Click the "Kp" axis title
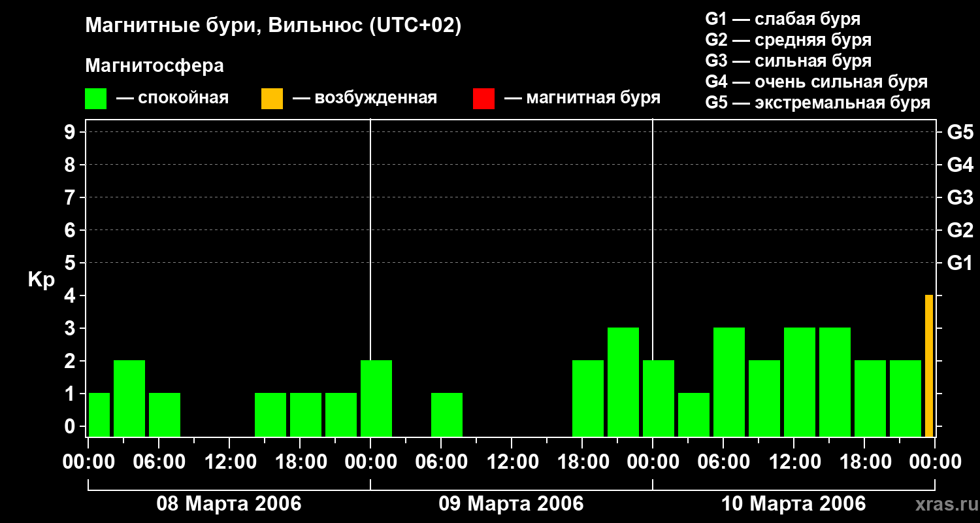The width and height of the screenshot is (980, 523). pos(41,280)
